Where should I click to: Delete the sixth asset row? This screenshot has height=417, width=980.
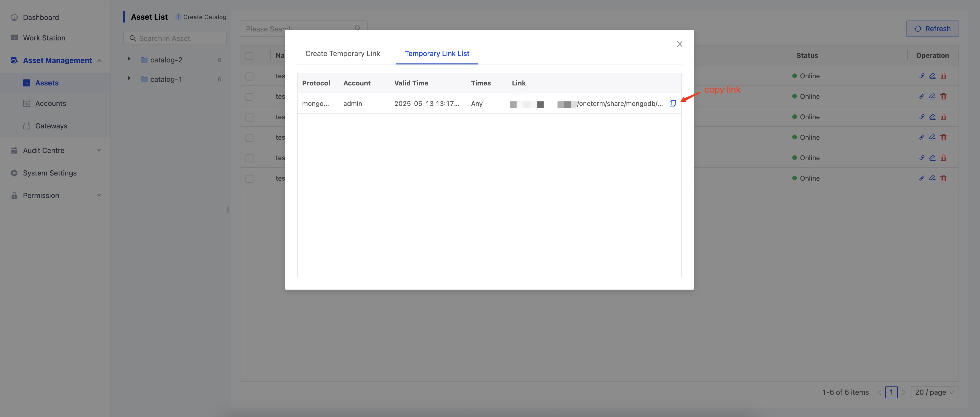[x=943, y=178]
